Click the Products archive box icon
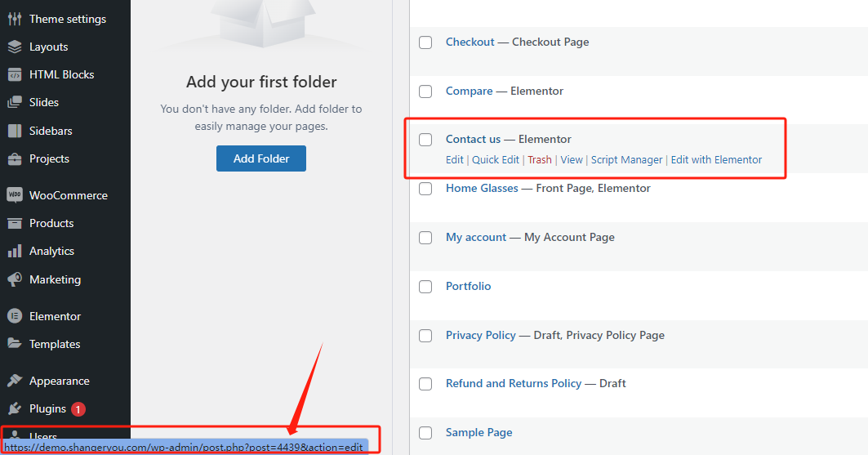This screenshot has height=455, width=868. 15,223
